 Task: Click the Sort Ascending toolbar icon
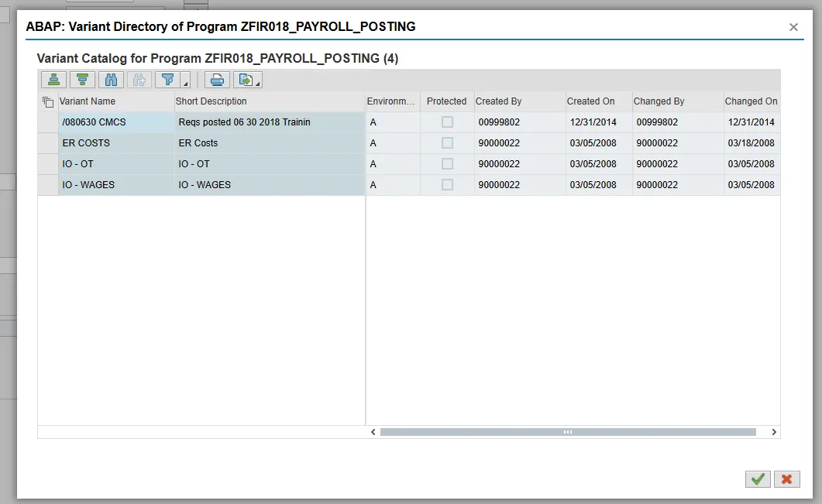[x=53, y=80]
